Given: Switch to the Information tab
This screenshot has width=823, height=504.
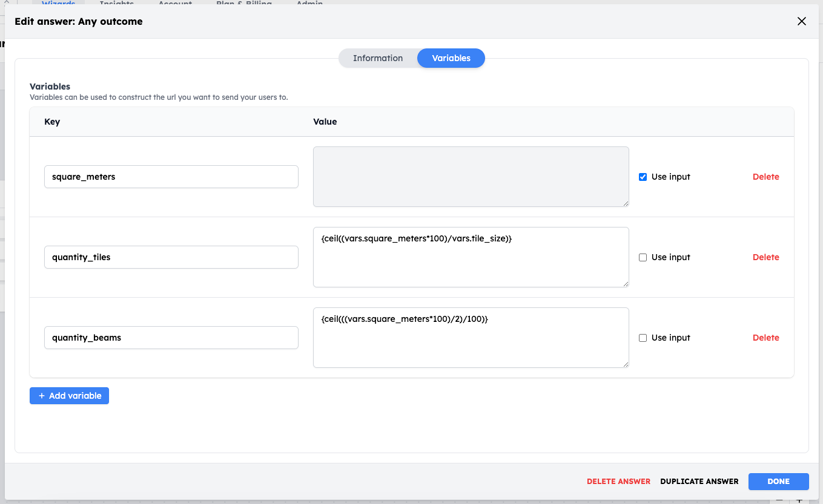Looking at the screenshot, I should [378, 58].
